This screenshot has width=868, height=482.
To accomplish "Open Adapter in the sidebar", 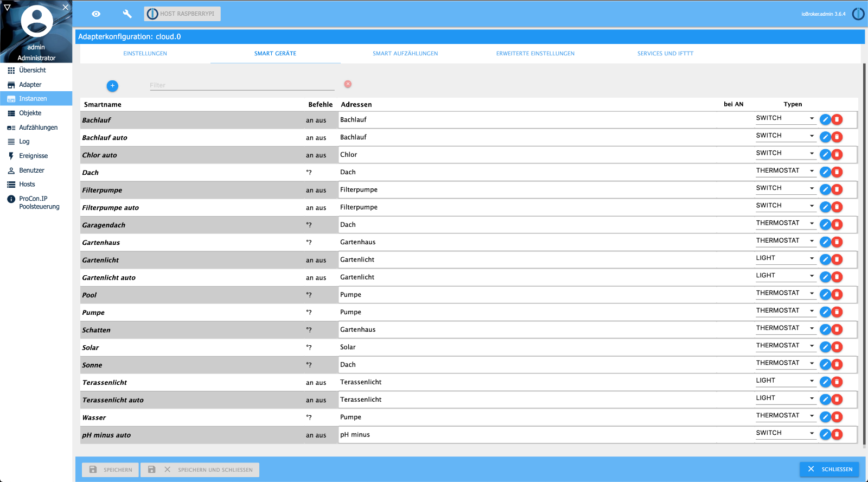I will pos(36,85).
